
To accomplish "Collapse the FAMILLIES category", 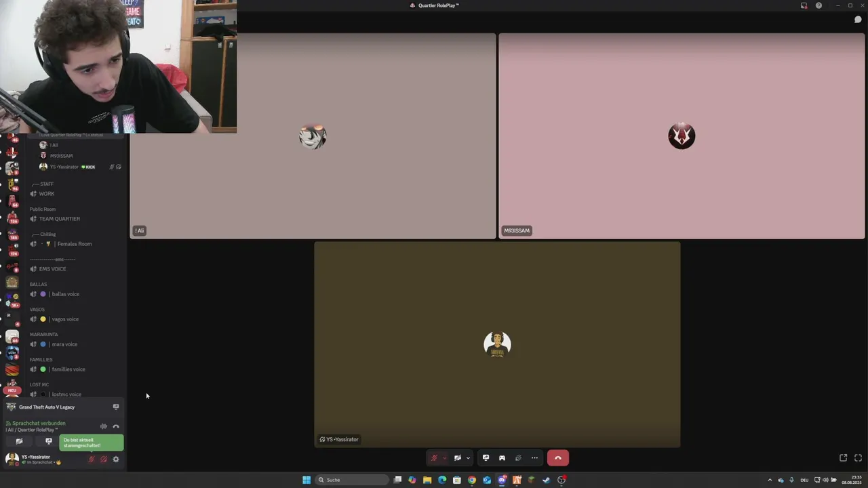I will pyautogui.click(x=41, y=359).
